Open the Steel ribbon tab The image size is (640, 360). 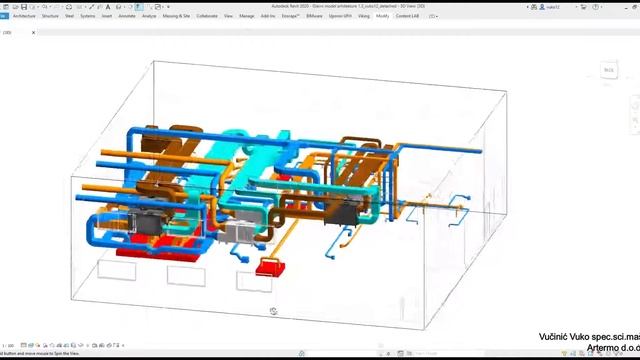coord(69,16)
